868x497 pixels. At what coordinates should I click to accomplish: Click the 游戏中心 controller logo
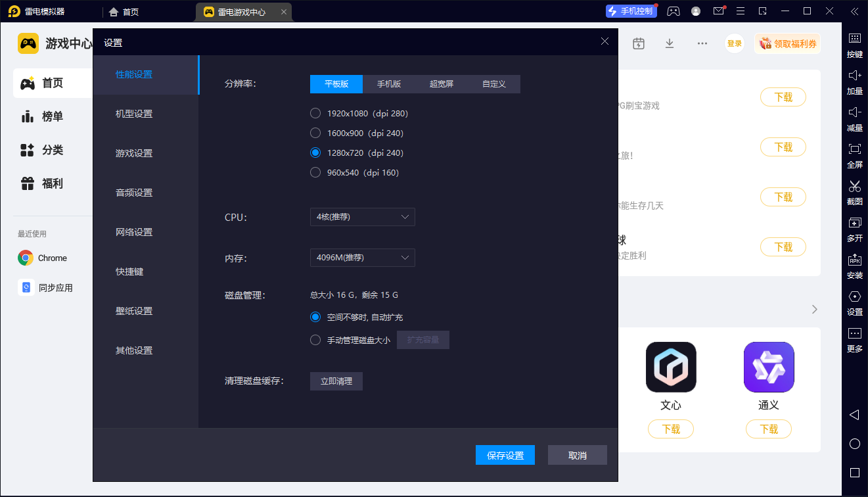pos(28,43)
